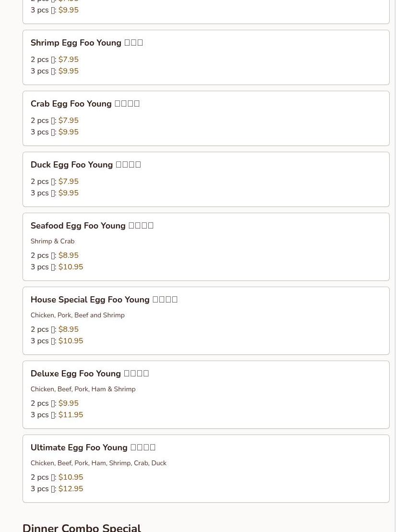The height and width of the screenshot is (532, 405).
Task: Select the $12.95 price for Ultimate 3 pcs
Action: pyautogui.click(x=71, y=489)
